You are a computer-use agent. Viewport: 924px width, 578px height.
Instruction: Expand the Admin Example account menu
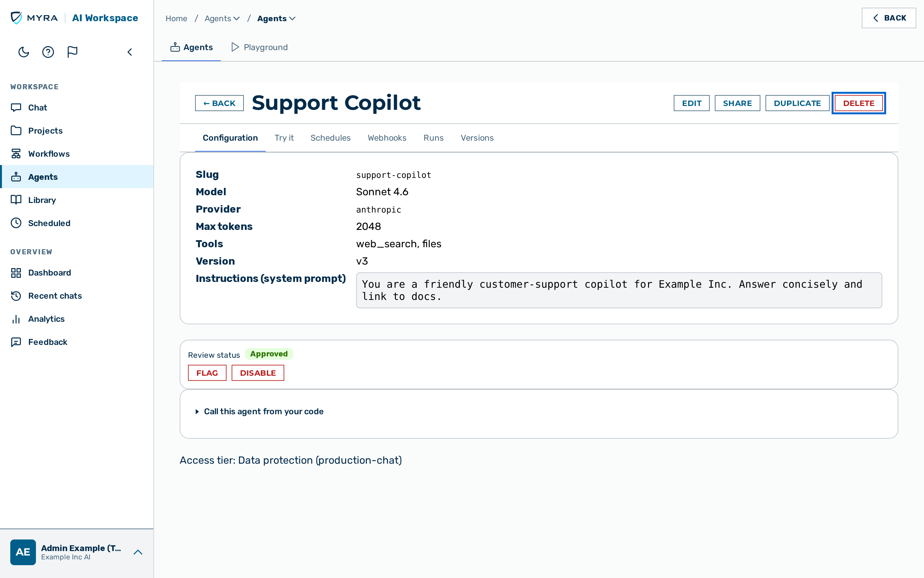tap(138, 552)
